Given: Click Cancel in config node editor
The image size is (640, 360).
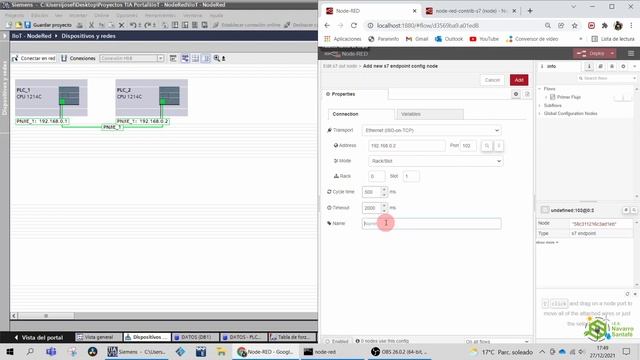Looking at the screenshot, I should tap(492, 80).
